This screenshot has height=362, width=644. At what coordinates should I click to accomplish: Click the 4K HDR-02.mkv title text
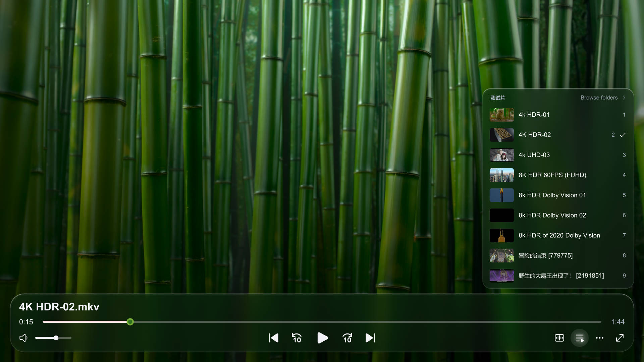pyautogui.click(x=59, y=307)
